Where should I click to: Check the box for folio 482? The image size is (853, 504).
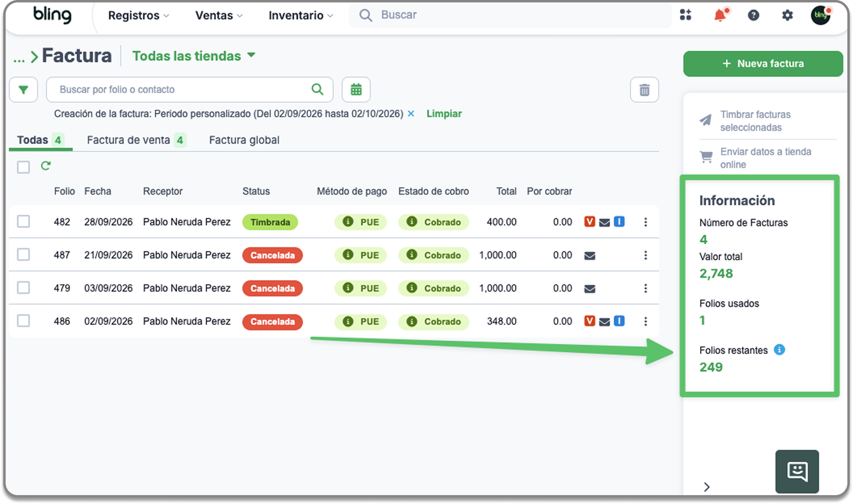tap(23, 222)
